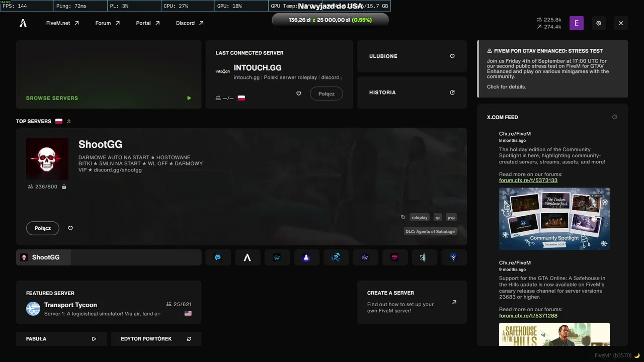644x362 pixels.
Task: Open the Discord link
Action: click(190, 23)
